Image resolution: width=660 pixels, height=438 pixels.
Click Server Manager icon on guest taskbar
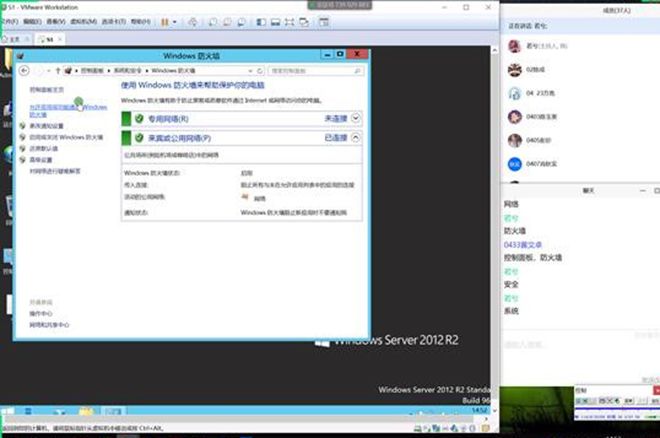point(29,411)
